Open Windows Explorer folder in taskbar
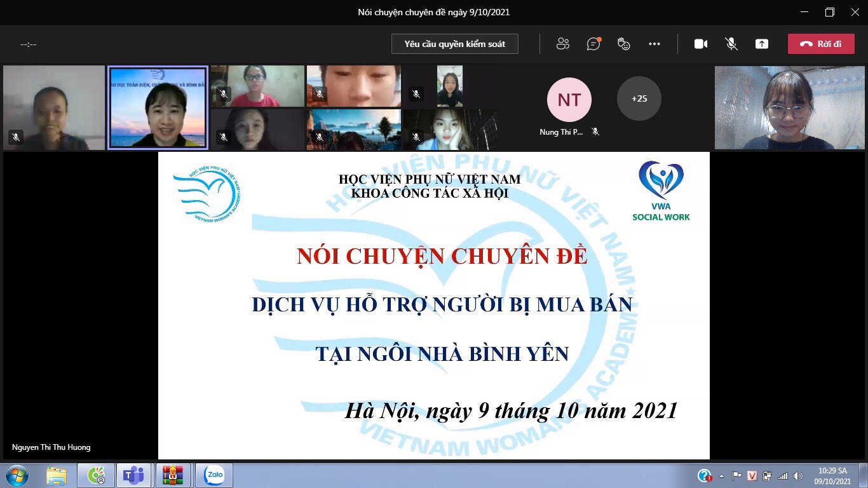Image resolution: width=868 pixels, height=488 pixels. 57,475
